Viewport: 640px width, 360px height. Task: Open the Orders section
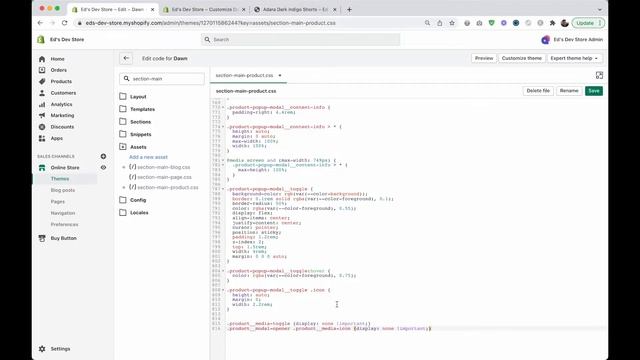[x=58, y=70]
